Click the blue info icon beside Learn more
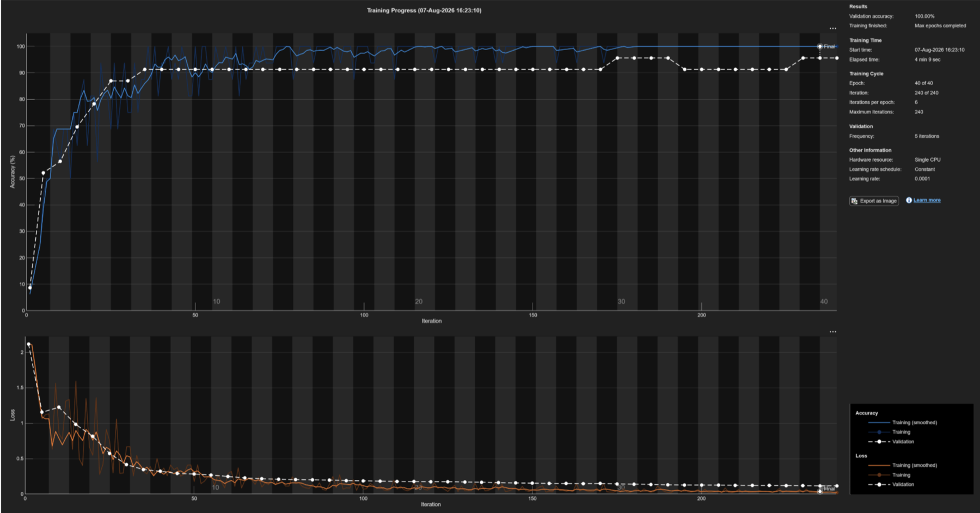The image size is (980, 513). tap(909, 200)
